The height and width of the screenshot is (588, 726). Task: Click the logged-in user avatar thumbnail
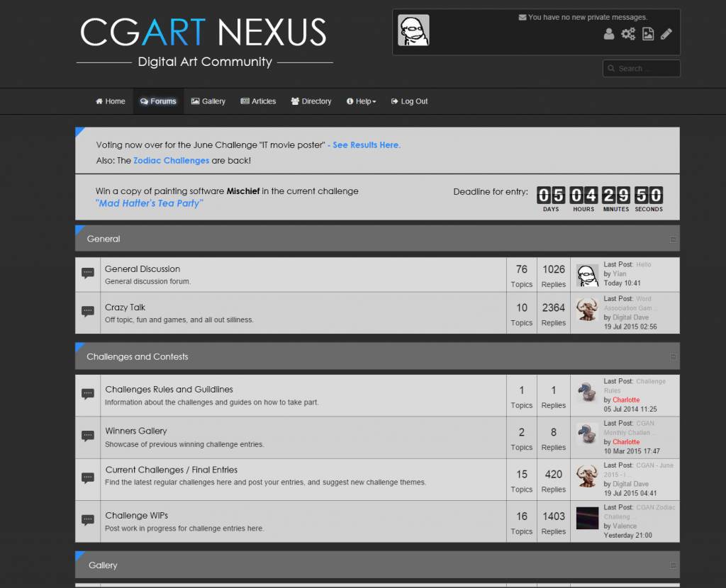tap(413, 31)
